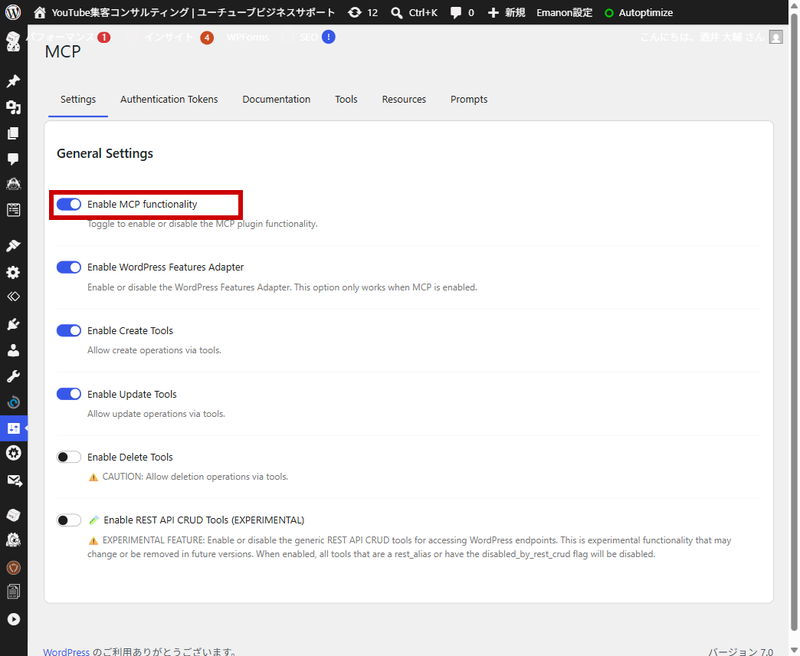The image size is (800, 656).
Task: Click the home icon beside site name
Action: (x=39, y=12)
